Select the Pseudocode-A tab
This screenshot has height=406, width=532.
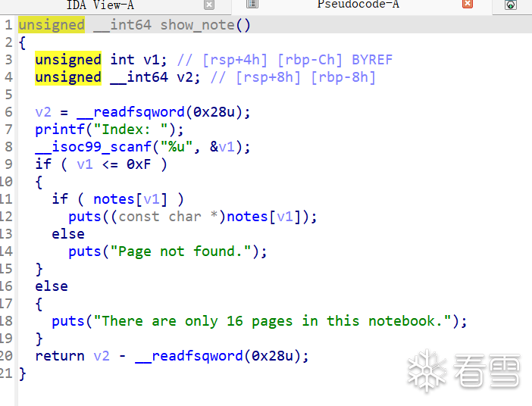tap(358, 5)
